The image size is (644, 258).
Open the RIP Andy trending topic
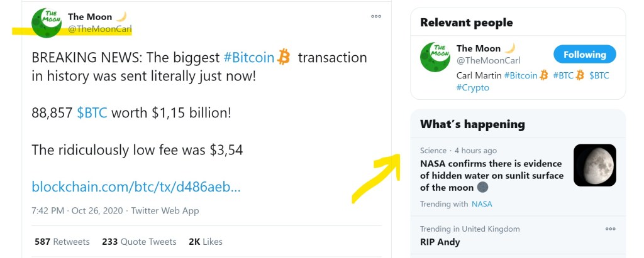click(x=440, y=242)
